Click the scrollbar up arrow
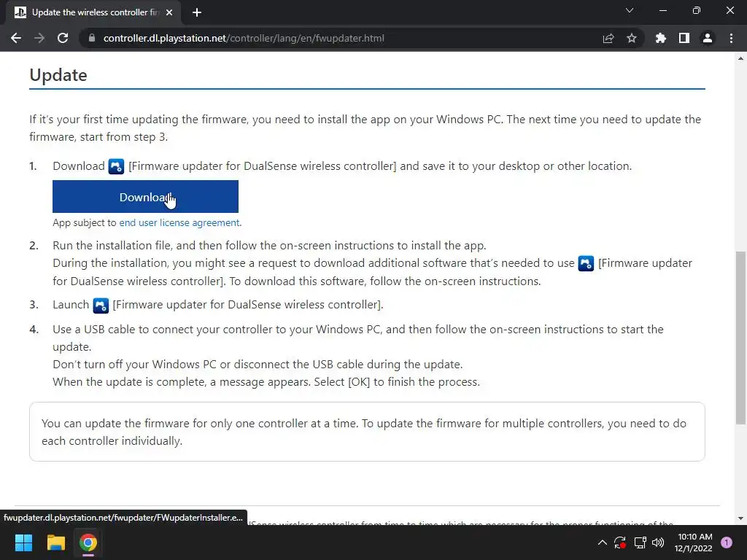Screen dimensions: 747x560 click(740, 58)
